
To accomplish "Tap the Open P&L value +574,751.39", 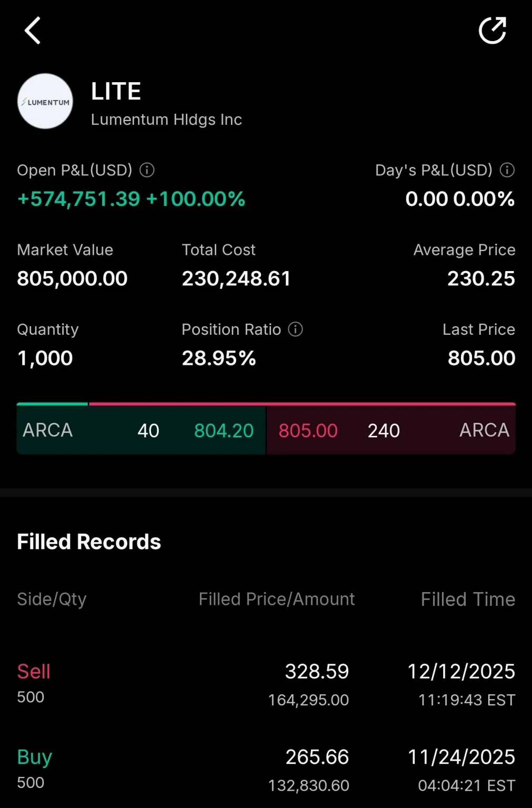I will pos(79,199).
